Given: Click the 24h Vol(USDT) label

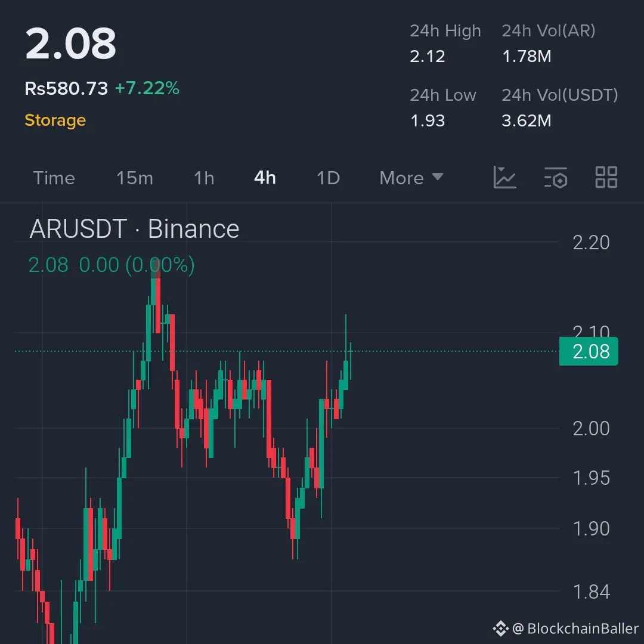Looking at the screenshot, I should 560,95.
